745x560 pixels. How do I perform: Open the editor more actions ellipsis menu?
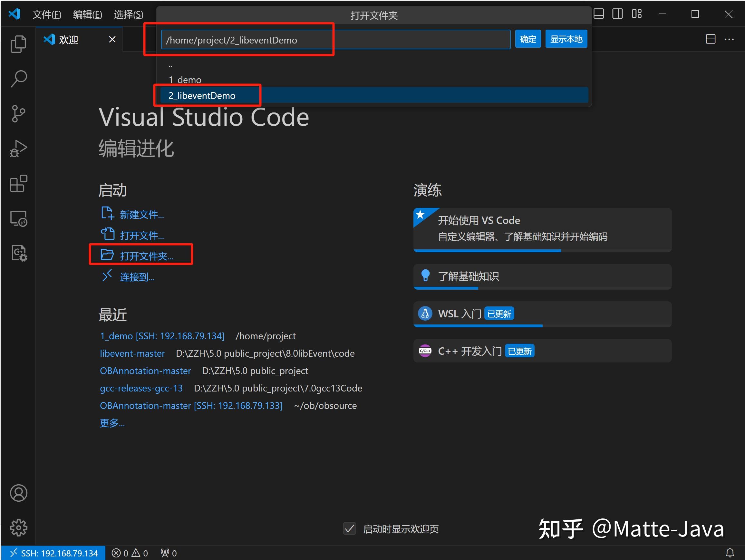point(730,39)
